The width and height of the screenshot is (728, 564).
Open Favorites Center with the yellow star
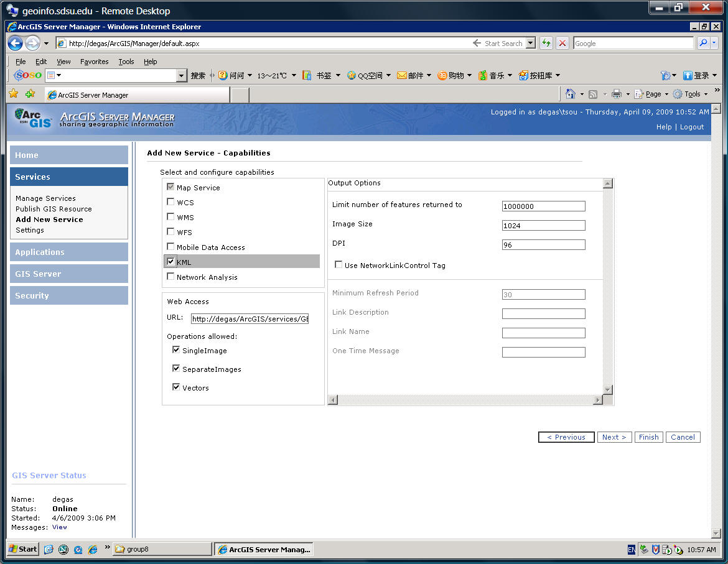pyautogui.click(x=14, y=94)
